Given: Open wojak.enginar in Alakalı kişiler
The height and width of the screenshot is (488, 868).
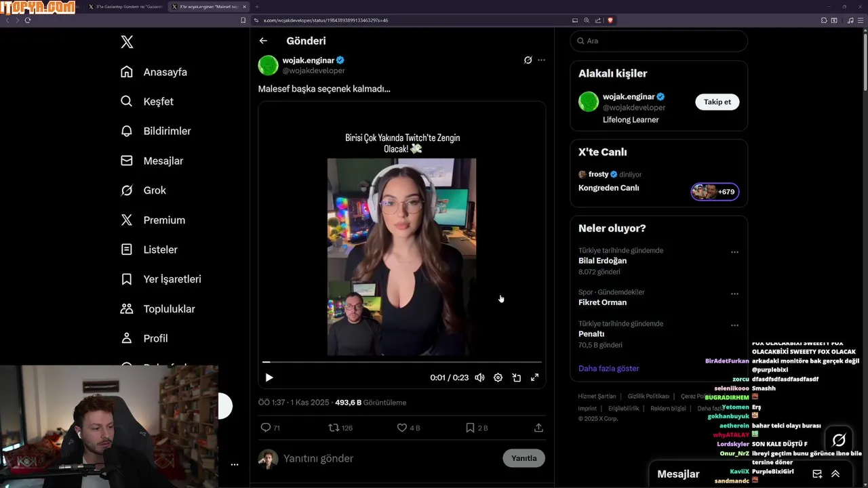Looking at the screenshot, I should [629, 97].
